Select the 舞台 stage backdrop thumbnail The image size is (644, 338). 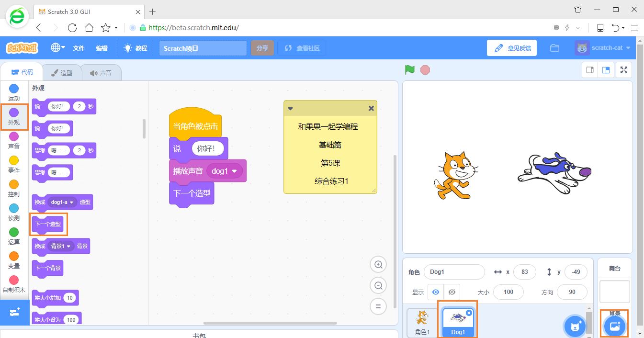[615, 292]
